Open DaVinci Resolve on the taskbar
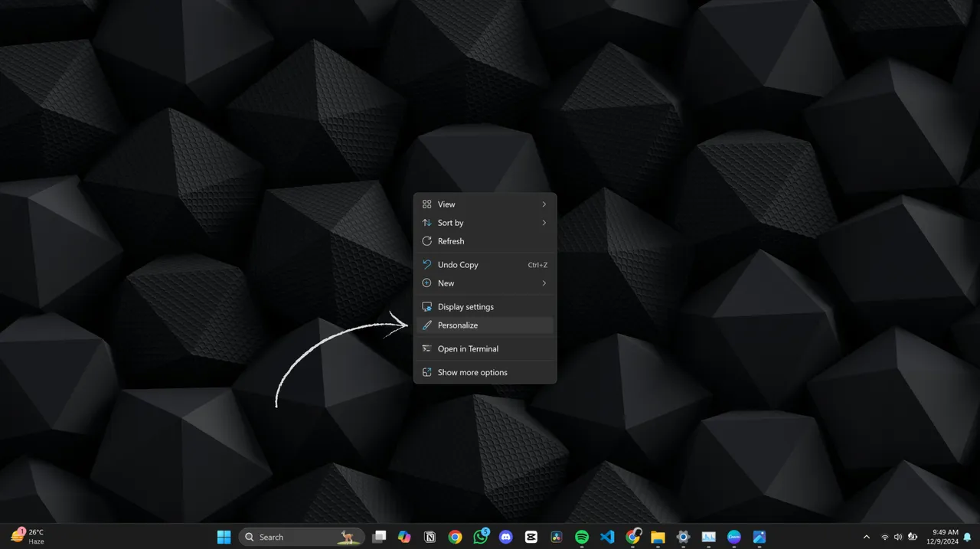980x549 pixels. click(x=557, y=537)
